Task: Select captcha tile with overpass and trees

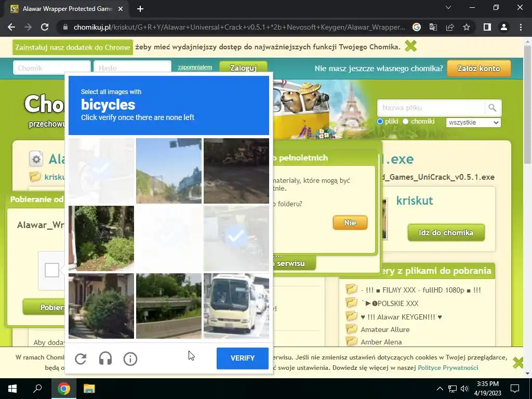Action: pos(169,305)
